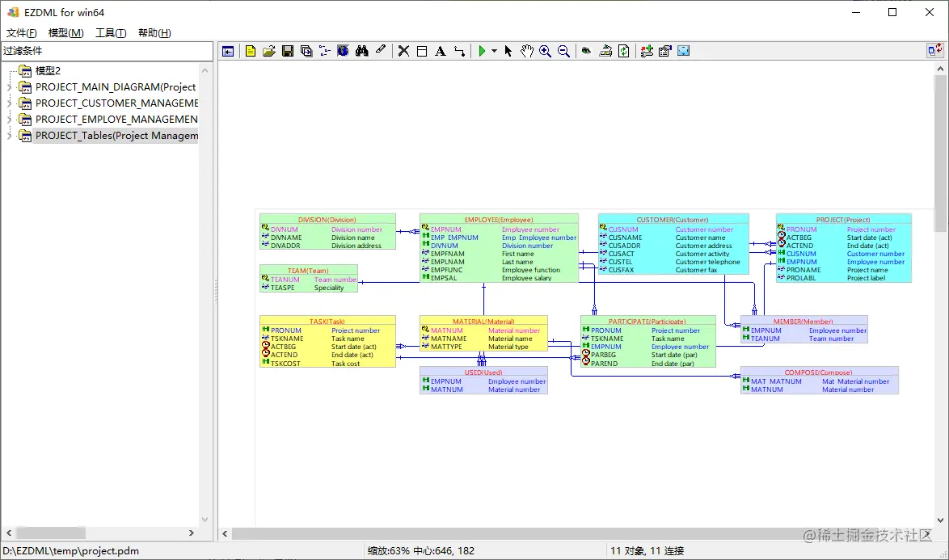Select PROJECT_CUSTOMER_MANAGEME tree item
The width and height of the screenshot is (949, 560).
click(x=117, y=103)
